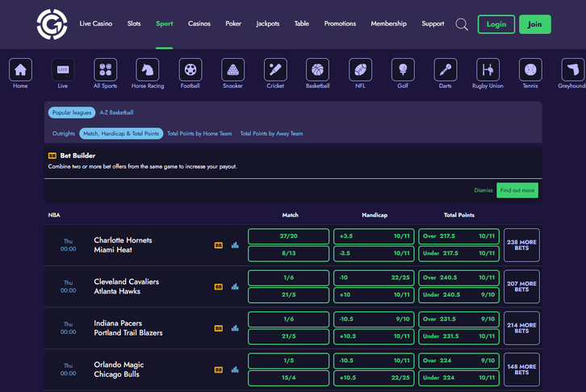Open stats chart icon for Charlotte Hornets match
Image resolution: width=586 pixels, height=392 pixels.
(235, 245)
